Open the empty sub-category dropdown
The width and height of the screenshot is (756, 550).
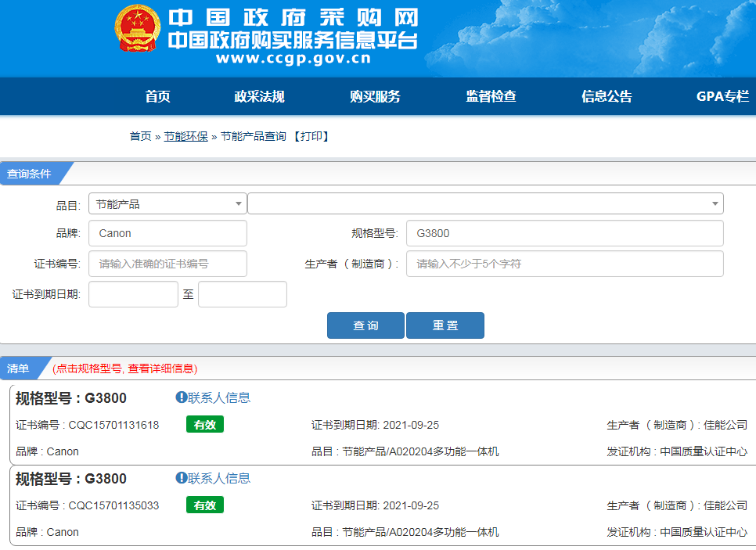(485, 204)
